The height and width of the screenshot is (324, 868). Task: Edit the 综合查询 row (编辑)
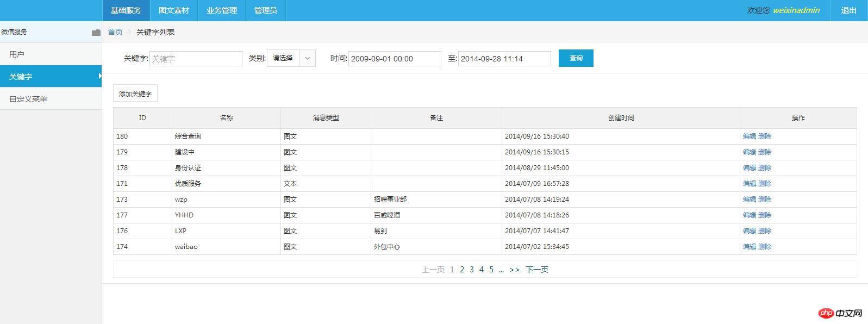[x=750, y=136]
